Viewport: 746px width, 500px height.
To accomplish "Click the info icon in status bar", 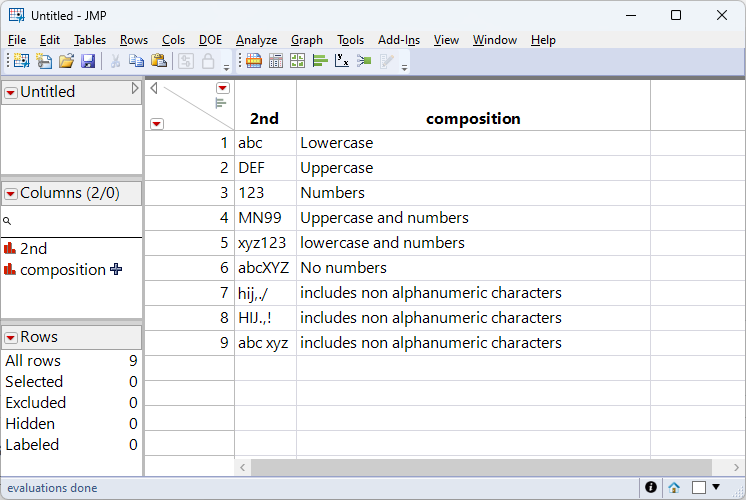I will click(x=651, y=487).
